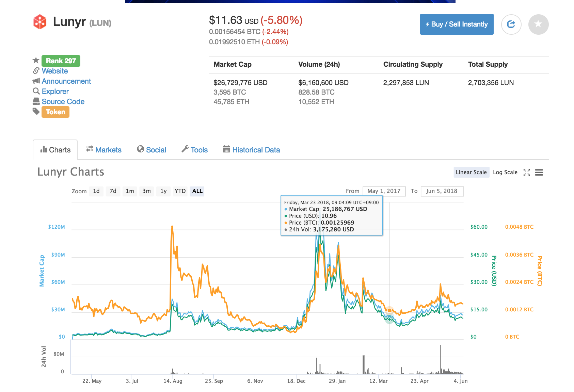Add Lunyr to watchlist with star button
The height and width of the screenshot is (392, 574).
tap(538, 24)
